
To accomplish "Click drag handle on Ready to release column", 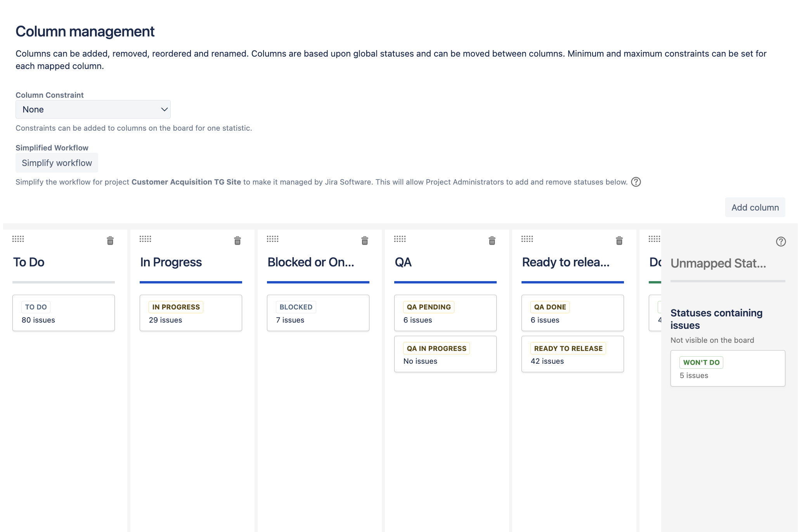I will pyautogui.click(x=527, y=239).
